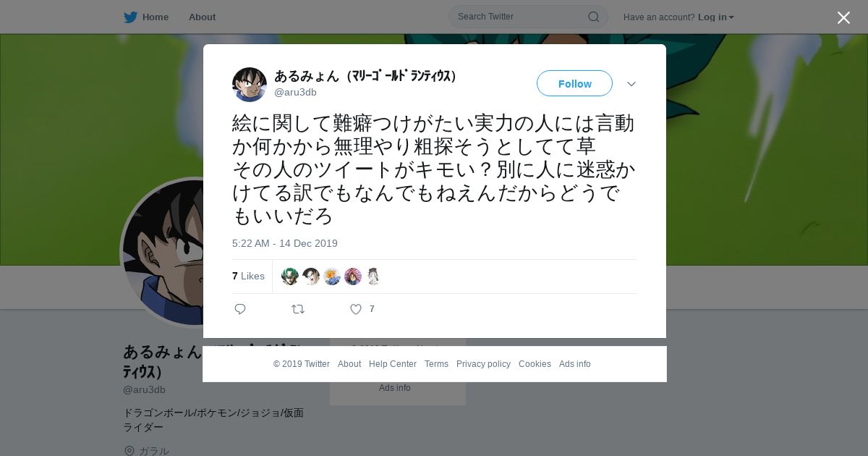
Task: Reply to the tweet via bubble icon
Action: point(240,309)
